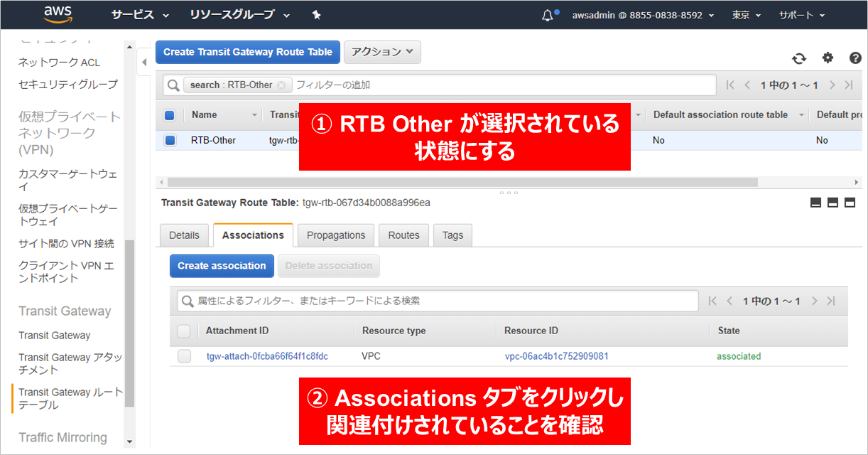Open the settings gear icon
This screenshot has height=455, width=868.
828,58
